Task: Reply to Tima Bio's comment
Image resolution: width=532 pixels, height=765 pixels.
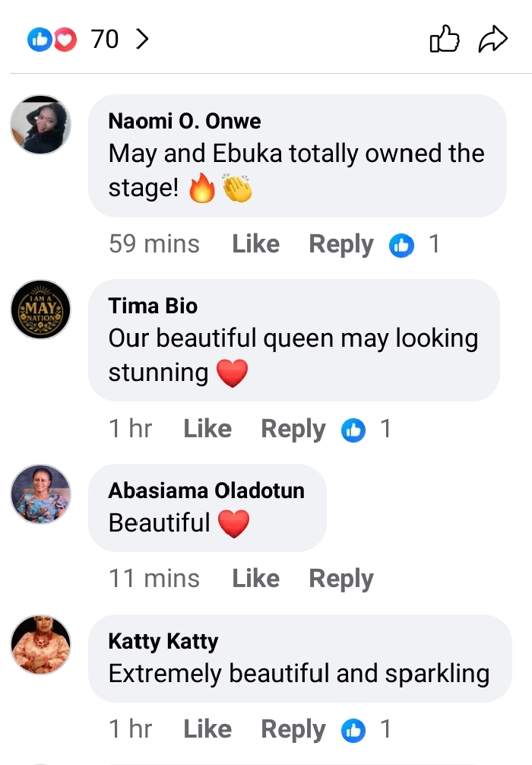Action: point(293,429)
